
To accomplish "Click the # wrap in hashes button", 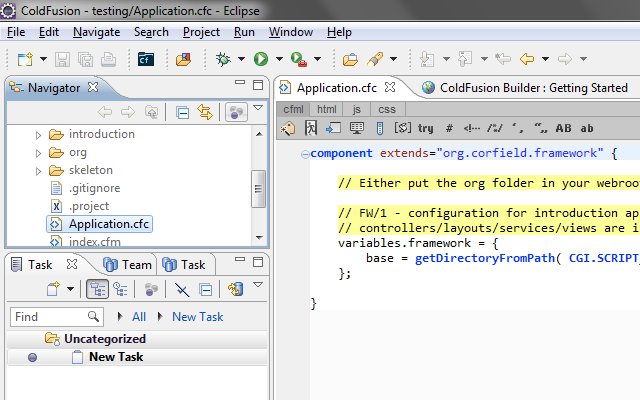I will [x=449, y=129].
